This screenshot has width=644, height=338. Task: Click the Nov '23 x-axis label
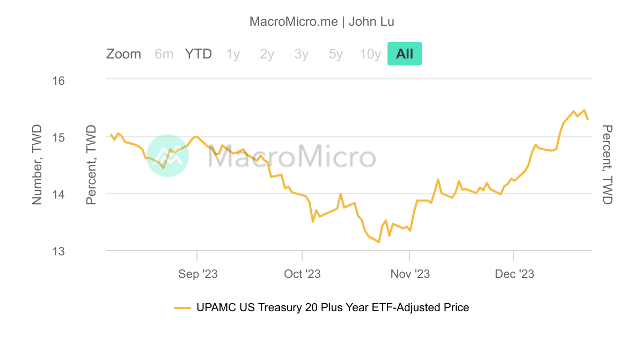410,274
